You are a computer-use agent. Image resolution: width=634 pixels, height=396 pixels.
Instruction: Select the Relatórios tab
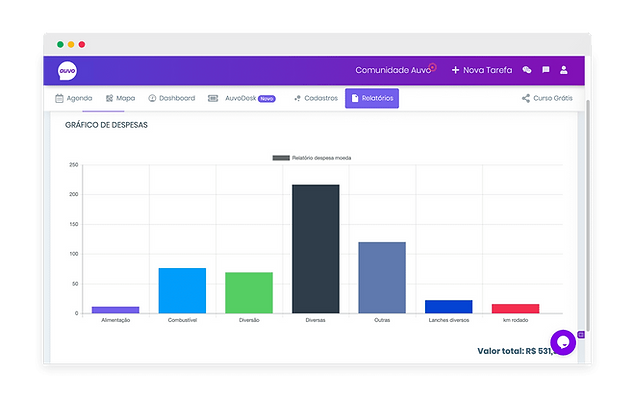pyautogui.click(x=372, y=98)
